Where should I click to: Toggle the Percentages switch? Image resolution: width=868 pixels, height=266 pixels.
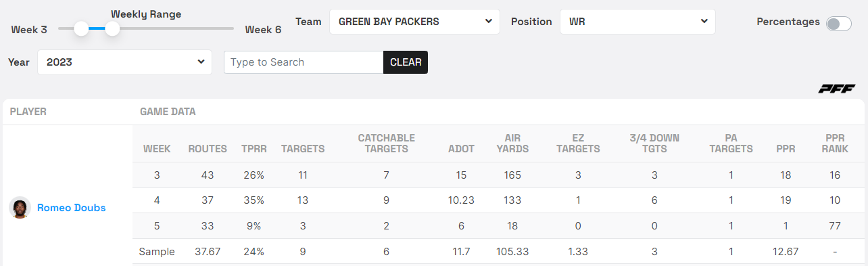coord(838,23)
